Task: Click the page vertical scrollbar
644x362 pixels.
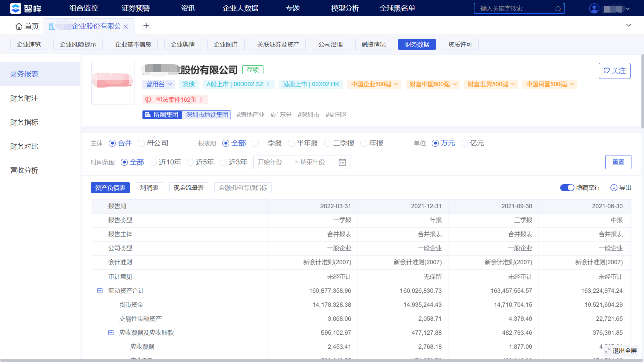Action: (642, 90)
